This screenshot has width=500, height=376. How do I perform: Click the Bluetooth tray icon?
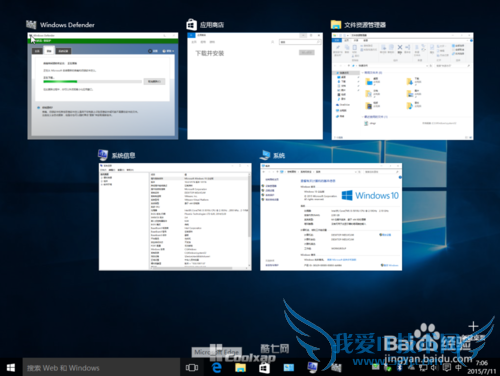click(399, 367)
